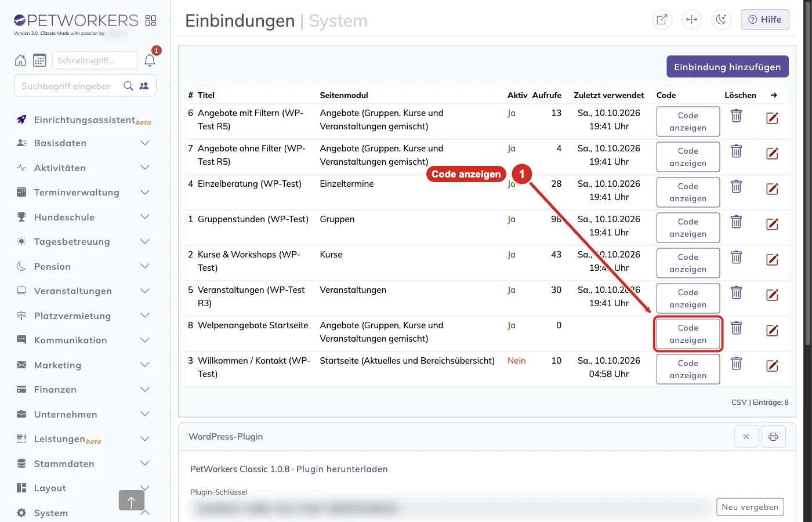812x522 pixels.
Task: Click the app grid icon beside logo
Action: tap(151, 20)
